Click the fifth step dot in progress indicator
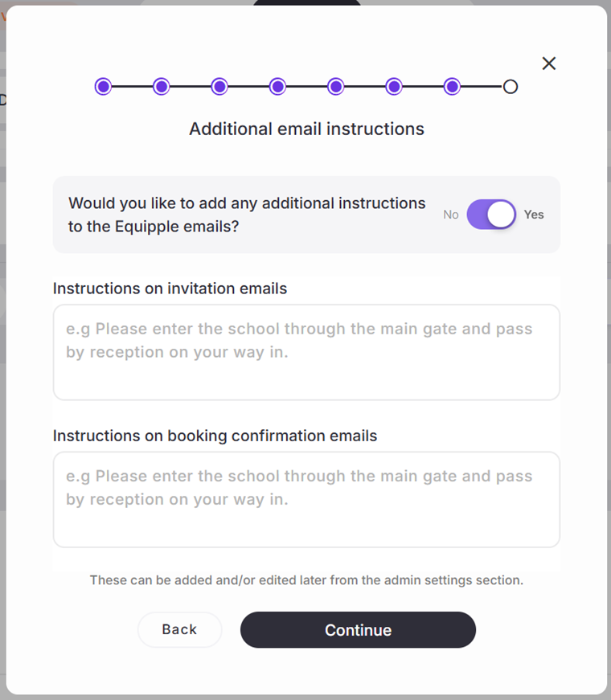The width and height of the screenshot is (611, 700). (x=336, y=87)
